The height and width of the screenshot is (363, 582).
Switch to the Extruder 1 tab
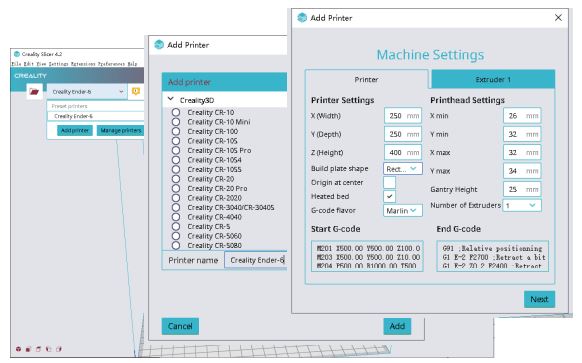coord(493,79)
